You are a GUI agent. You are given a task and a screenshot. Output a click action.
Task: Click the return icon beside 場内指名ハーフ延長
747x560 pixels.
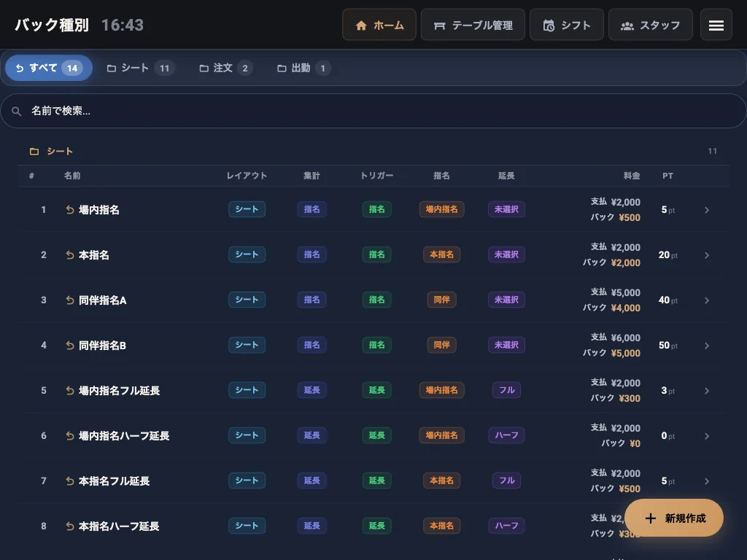pos(69,436)
